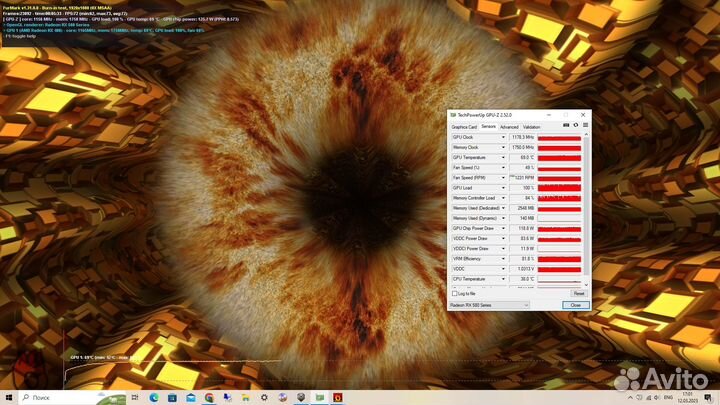Screen dimensions: 720x405
Task: Switch to FurMark red taskbar icon
Action: point(338,397)
